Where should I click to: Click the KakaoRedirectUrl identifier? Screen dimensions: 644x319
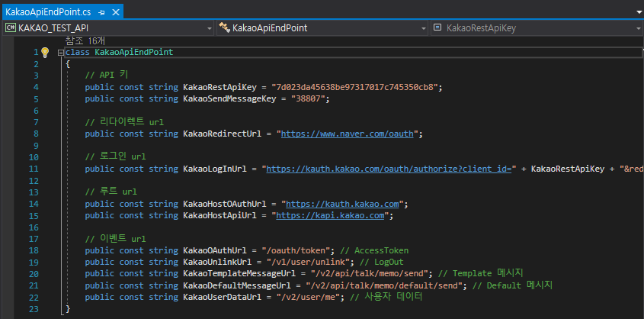222,134
